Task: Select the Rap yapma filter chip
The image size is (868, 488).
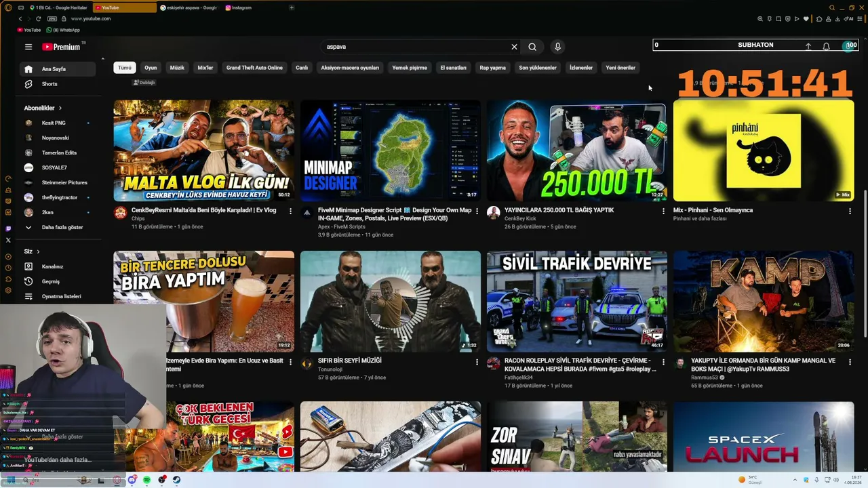Action: (493, 68)
